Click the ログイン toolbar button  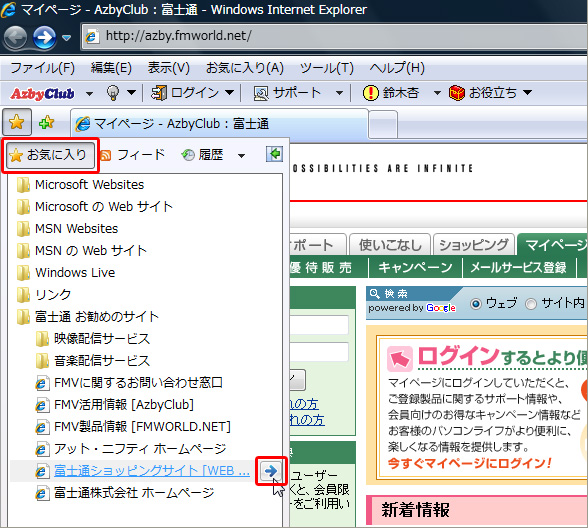pyautogui.click(x=184, y=93)
